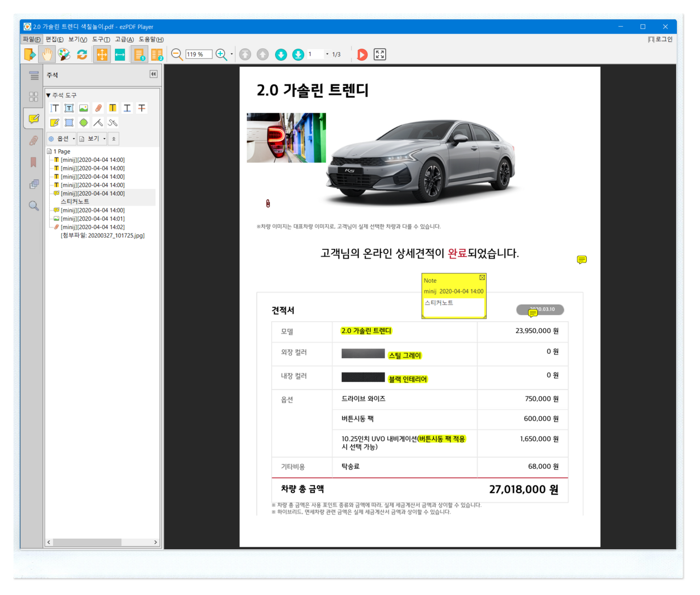Open the 도구(T) menu
The width and height of the screenshot is (700, 595).
pos(101,39)
